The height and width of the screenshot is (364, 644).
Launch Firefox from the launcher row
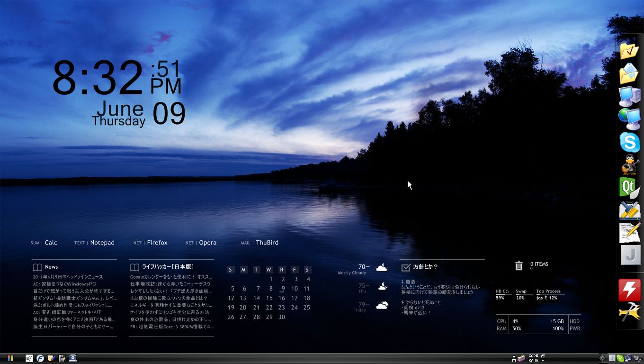(157, 243)
